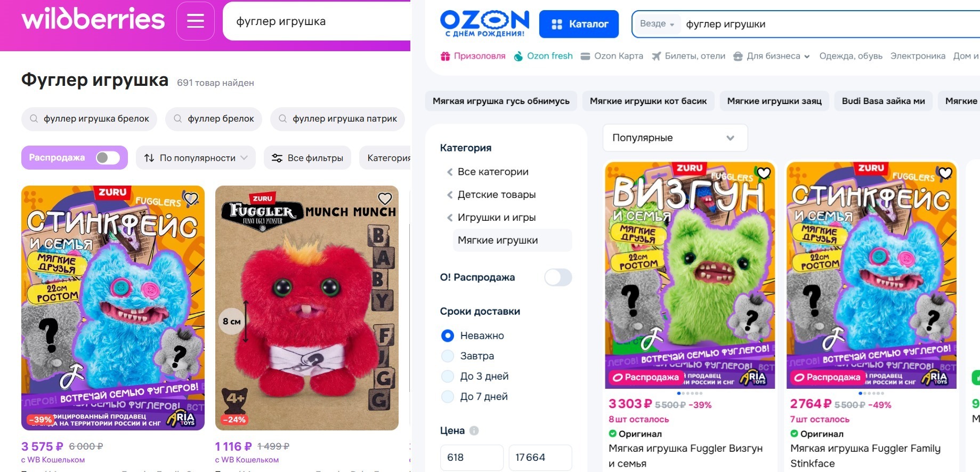This screenshot has width=980, height=472.
Task: Expand the По популярности sort dropdown
Action: coord(196,158)
